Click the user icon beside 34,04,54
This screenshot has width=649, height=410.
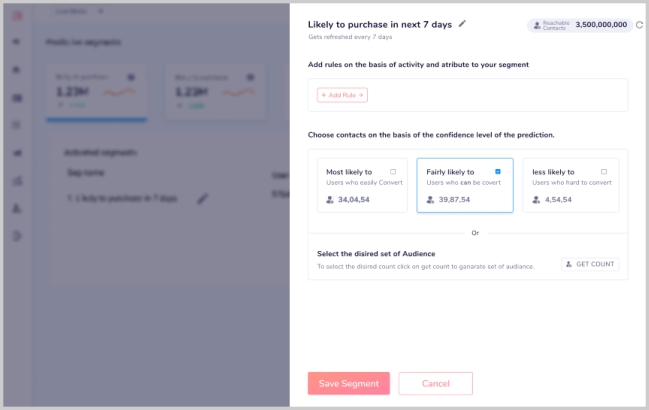point(330,200)
